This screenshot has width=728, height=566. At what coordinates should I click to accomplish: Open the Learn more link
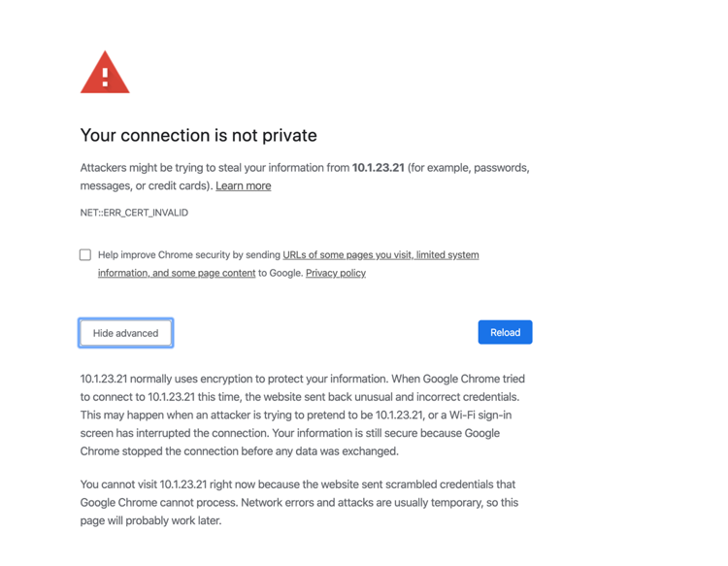click(243, 185)
